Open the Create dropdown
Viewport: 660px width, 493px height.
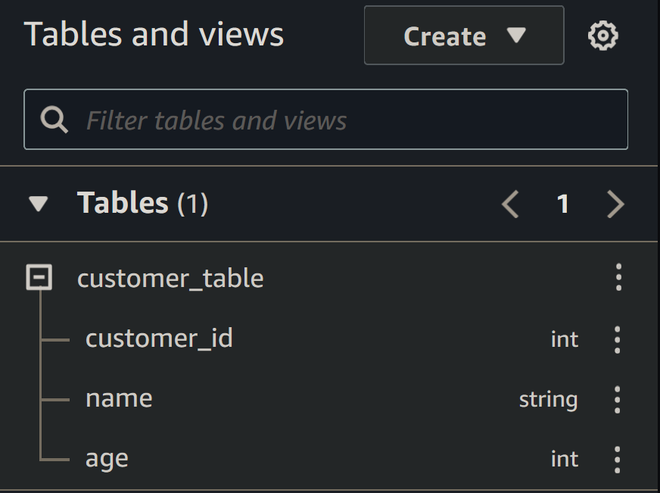coord(464,36)
